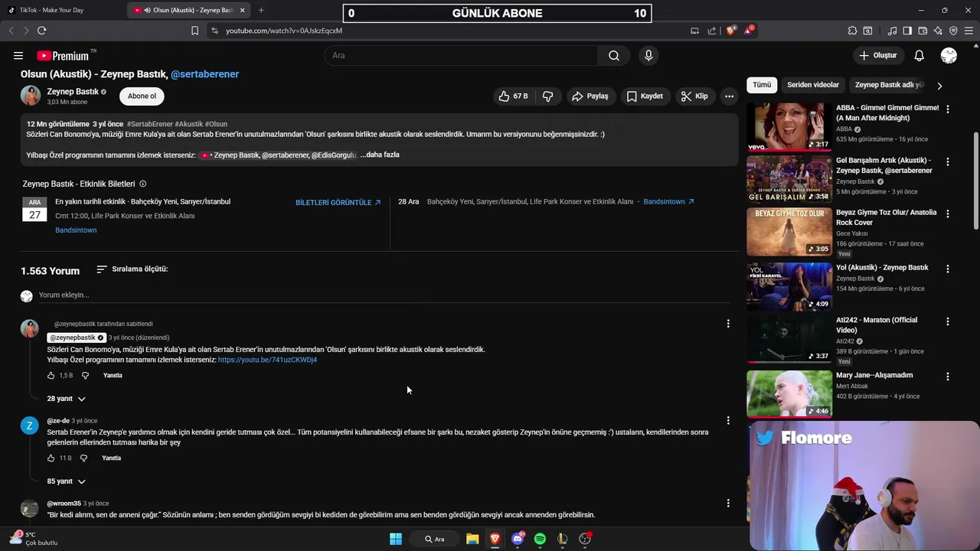Open File Explorer from taskbar
Image resolution: width=980 pixels, height=551 pixels.
click(472, 539)
